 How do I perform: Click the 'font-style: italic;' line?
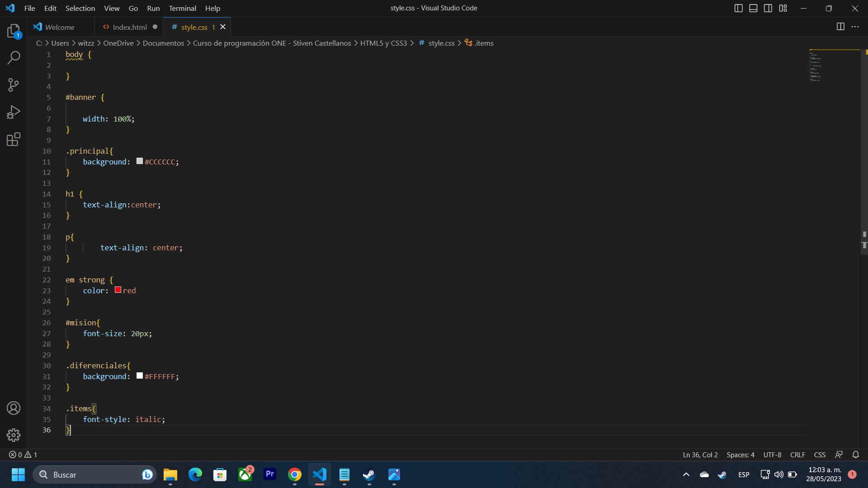point(124,419)
